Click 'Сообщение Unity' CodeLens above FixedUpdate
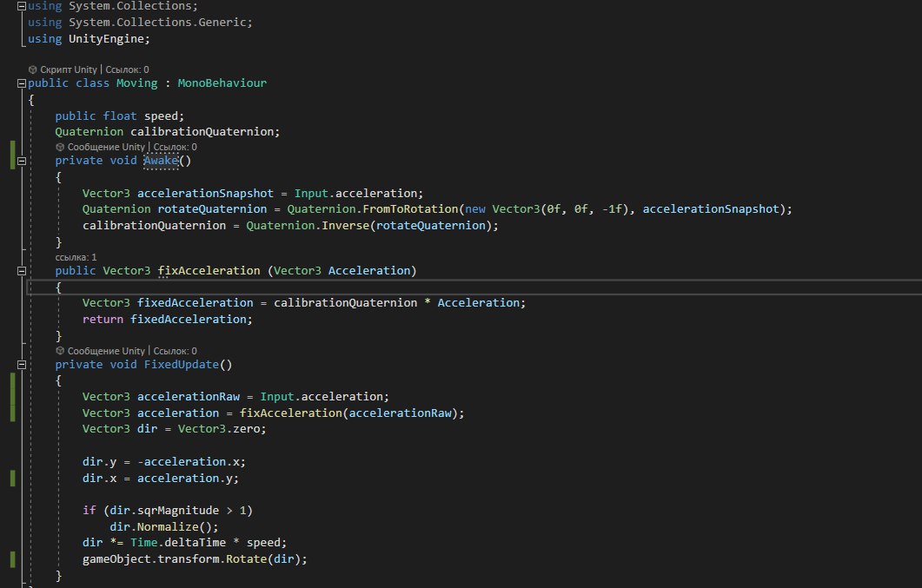 point(106,351)
